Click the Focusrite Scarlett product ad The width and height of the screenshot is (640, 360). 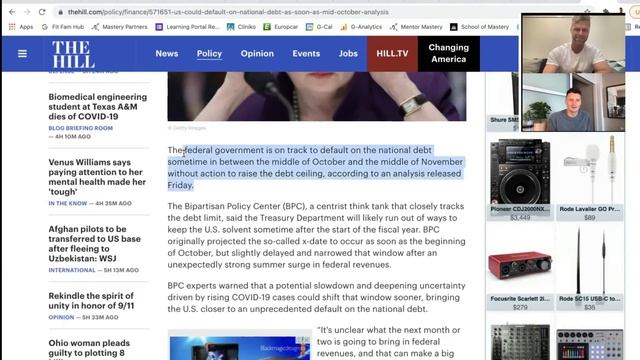point(520,267)
